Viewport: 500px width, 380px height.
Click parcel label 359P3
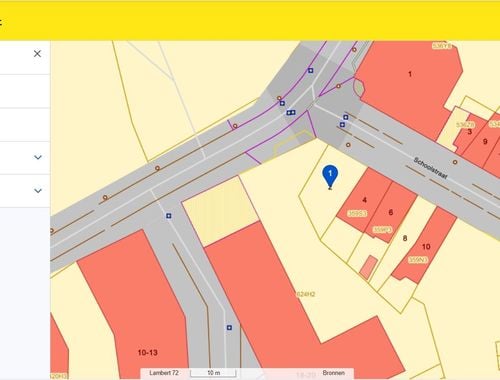point(382,230)
